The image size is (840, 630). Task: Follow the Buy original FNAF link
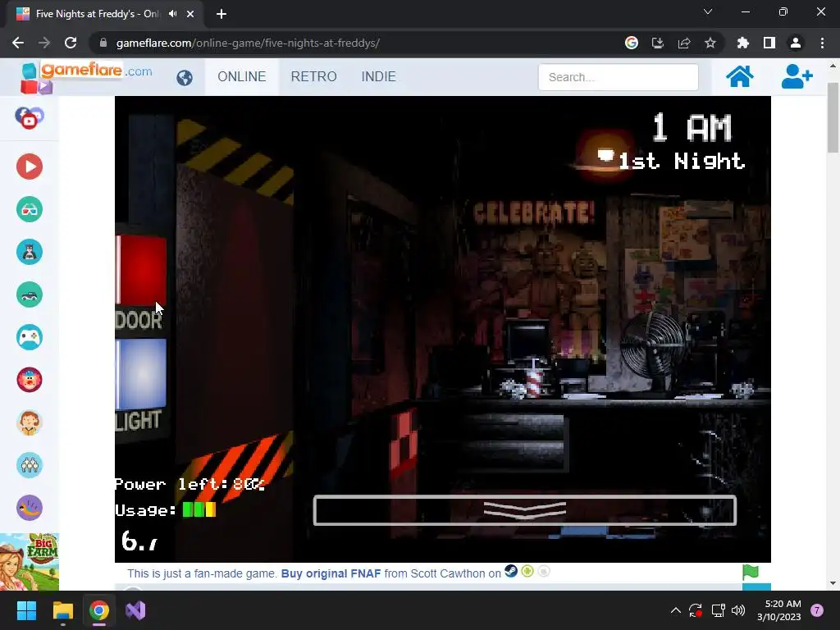[331, 573]
